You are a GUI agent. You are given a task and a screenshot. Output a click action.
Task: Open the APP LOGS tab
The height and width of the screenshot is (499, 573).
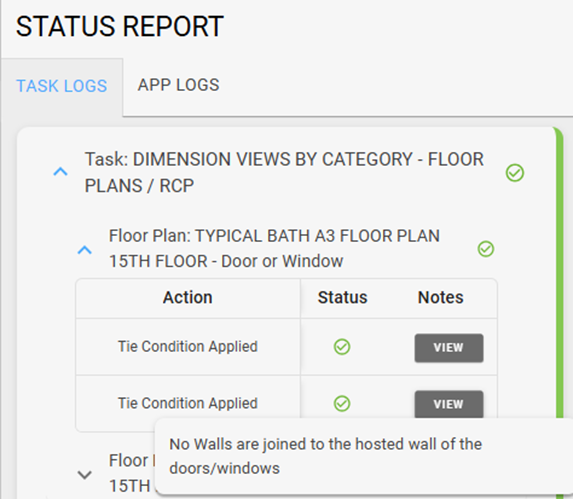coord(178,85)
